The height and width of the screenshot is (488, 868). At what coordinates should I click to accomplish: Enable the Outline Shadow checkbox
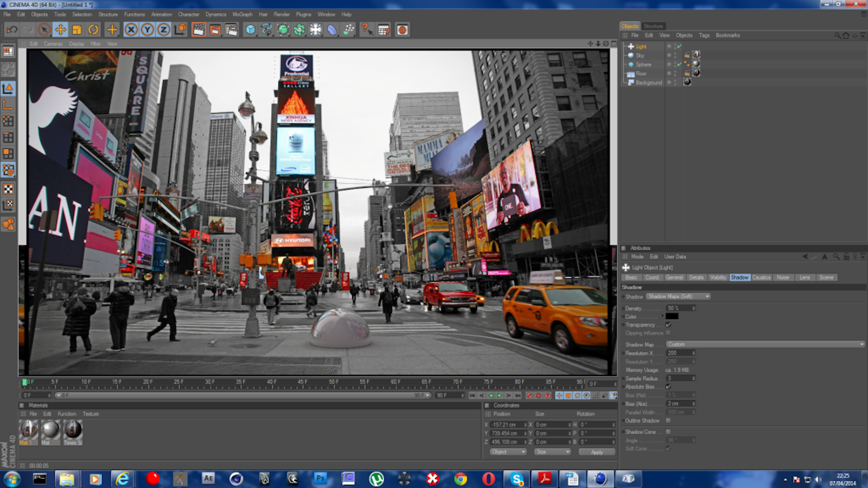click(668, 421)
